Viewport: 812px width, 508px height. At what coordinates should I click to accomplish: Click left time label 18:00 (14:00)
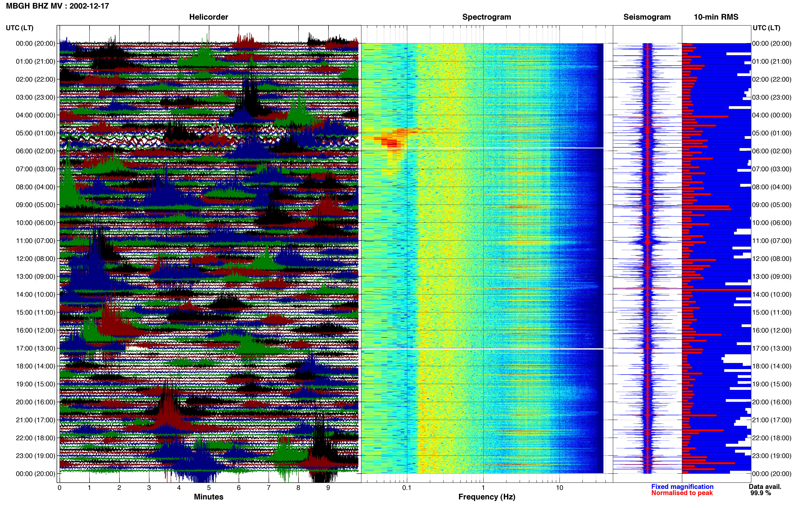36,366
